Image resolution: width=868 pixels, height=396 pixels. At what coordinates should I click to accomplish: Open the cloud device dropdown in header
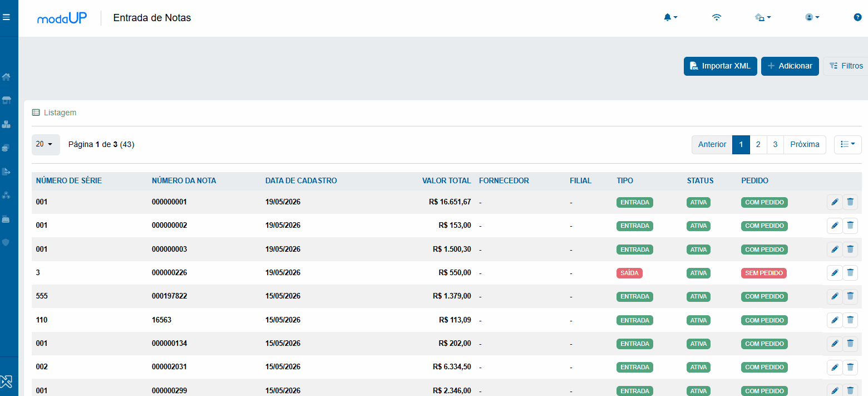[763, 17]
